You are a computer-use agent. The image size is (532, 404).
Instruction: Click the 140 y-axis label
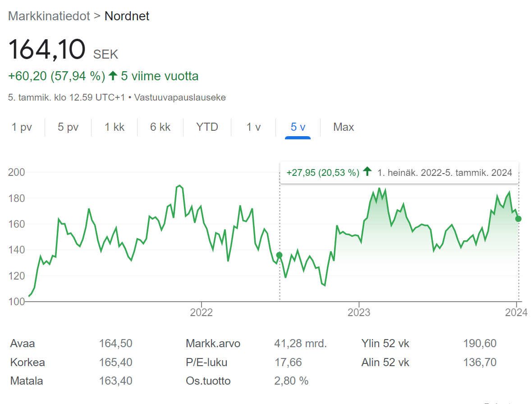point(17,250)
